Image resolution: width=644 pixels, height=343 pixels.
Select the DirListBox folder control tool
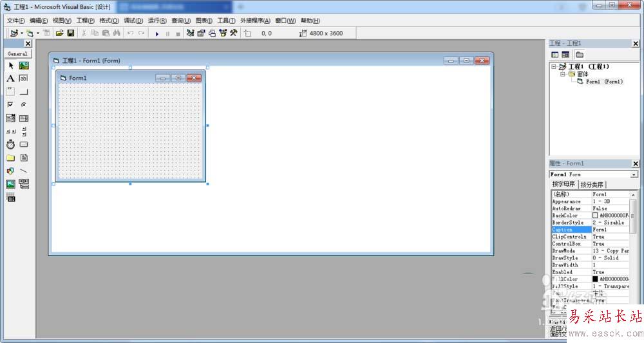point(11,158)
